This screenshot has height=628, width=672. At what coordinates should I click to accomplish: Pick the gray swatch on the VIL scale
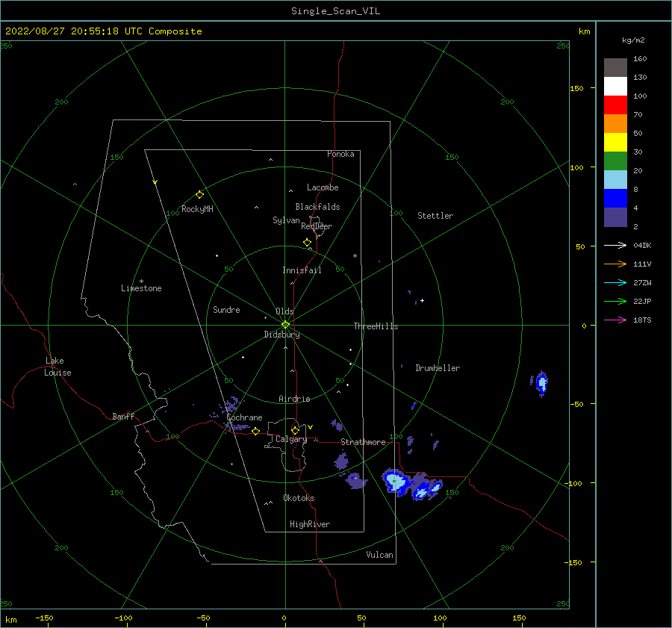(x=615, y=67)
